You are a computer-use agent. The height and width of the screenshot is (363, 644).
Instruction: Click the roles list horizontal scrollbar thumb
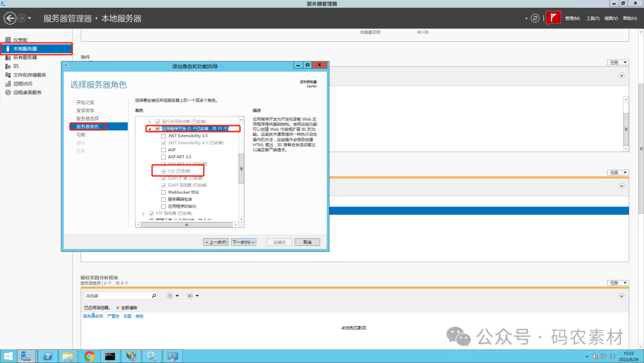click(187, 225)
